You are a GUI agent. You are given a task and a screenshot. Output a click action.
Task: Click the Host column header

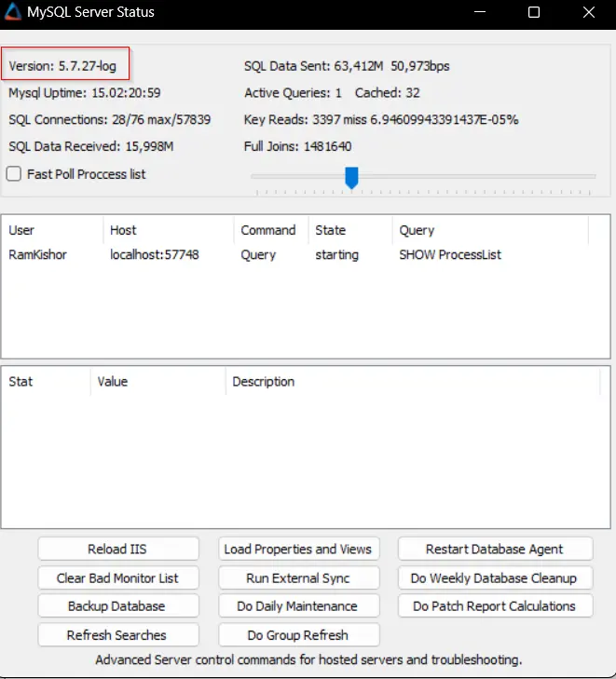pos(169,230)
